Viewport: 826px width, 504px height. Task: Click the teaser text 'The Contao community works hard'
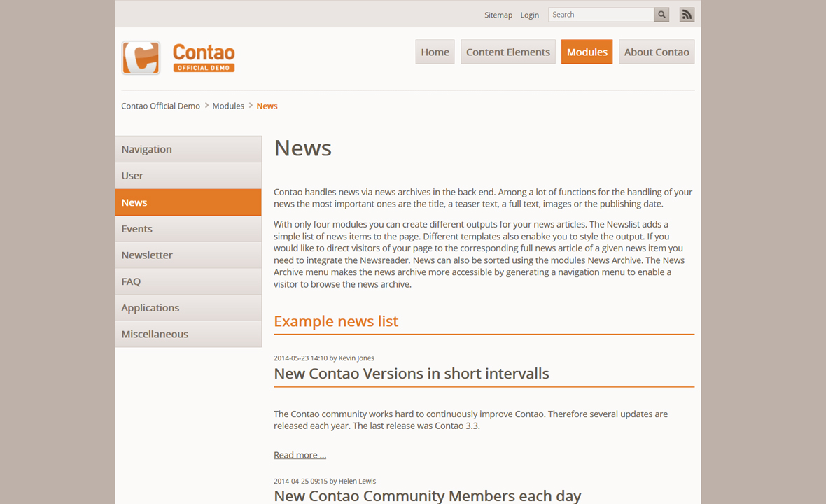(471, 420)
